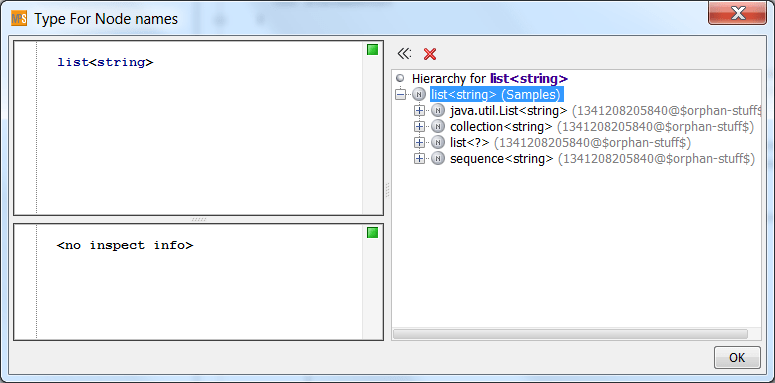Click the vertical splitter between editor and hierarchy
The width and height of the screenshot is (775, 383).
388,190
